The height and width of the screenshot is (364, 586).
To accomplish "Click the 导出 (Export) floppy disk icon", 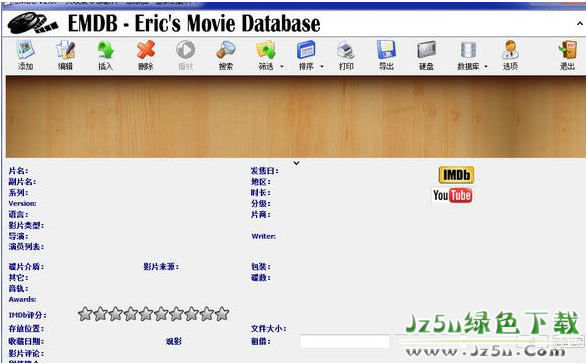I will click(x=386, y=50).
